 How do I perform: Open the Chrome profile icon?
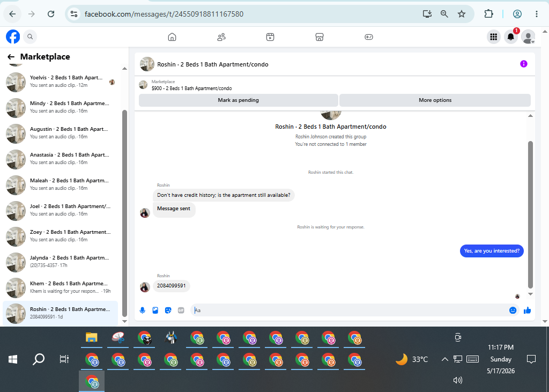click(517, 14)
